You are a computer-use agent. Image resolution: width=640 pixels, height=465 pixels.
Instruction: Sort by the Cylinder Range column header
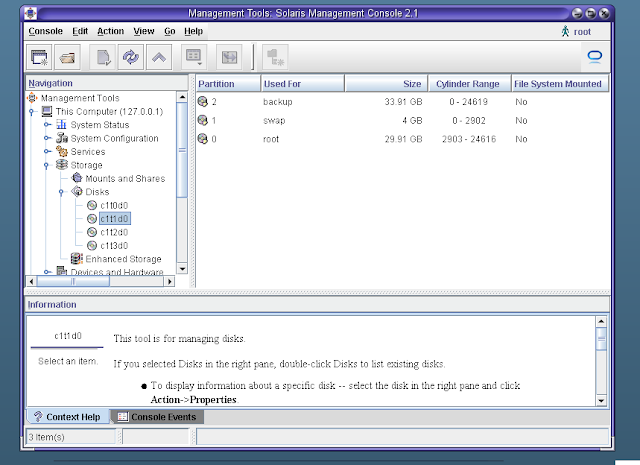click(x=469, y=84)
